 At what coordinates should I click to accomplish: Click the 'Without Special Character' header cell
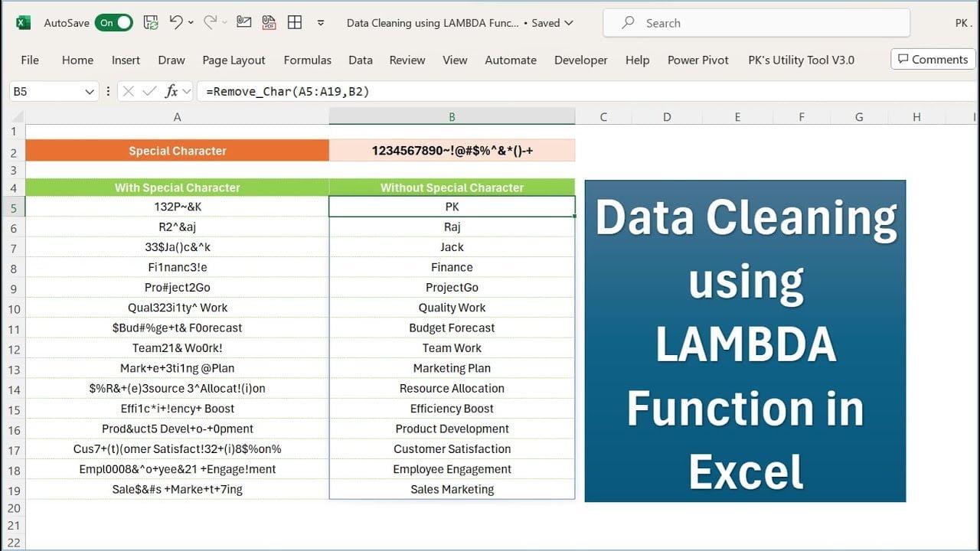(452, 187)
